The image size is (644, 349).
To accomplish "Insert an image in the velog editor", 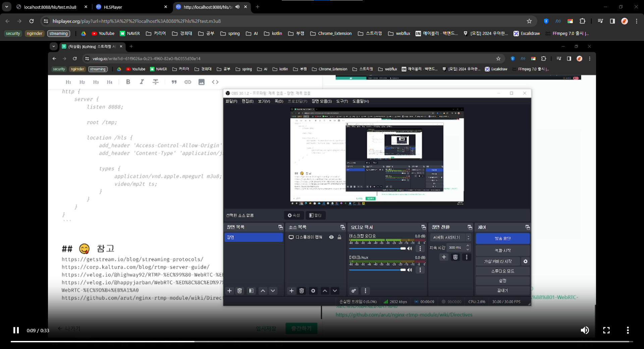I will [202, 82].
